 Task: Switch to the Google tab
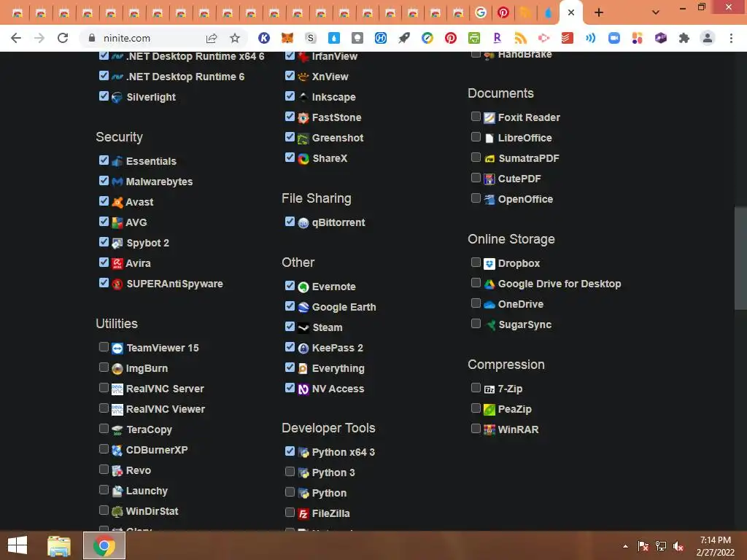coord(481,13)
